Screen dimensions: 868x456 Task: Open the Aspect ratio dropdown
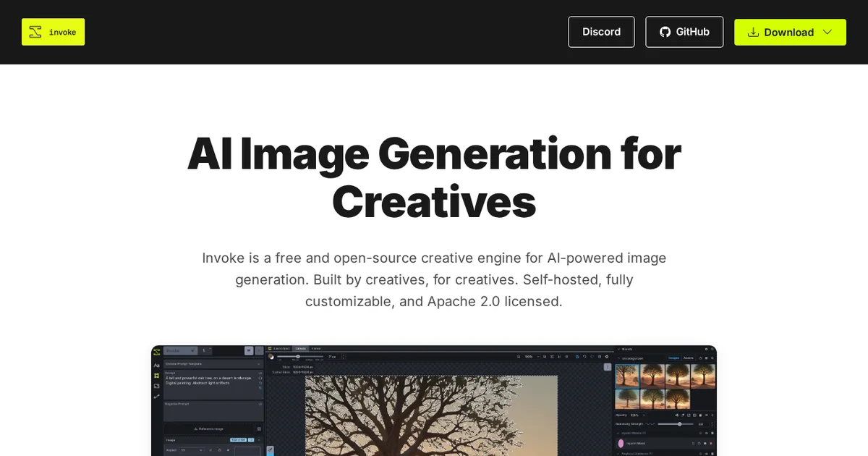point(192,450)
